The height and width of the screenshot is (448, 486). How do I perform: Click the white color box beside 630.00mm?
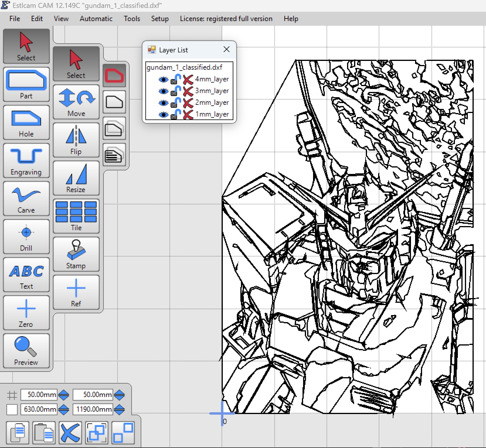click(12, 409)
